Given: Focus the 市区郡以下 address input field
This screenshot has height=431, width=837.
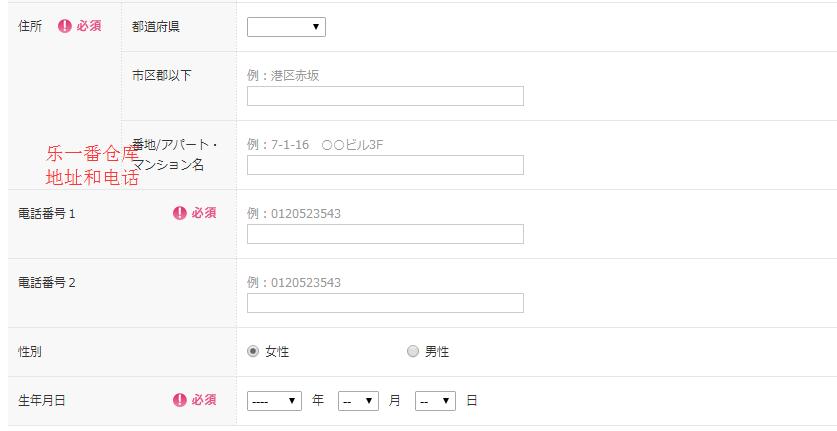Looking at the screenshot, I should [385, 96].
